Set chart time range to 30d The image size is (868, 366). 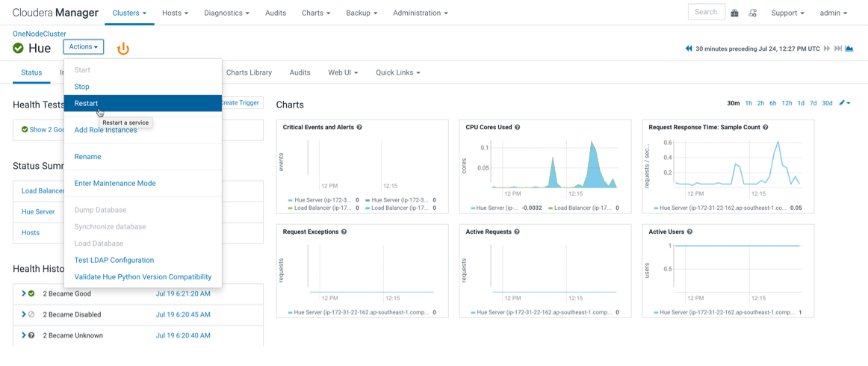click(827, 103)
